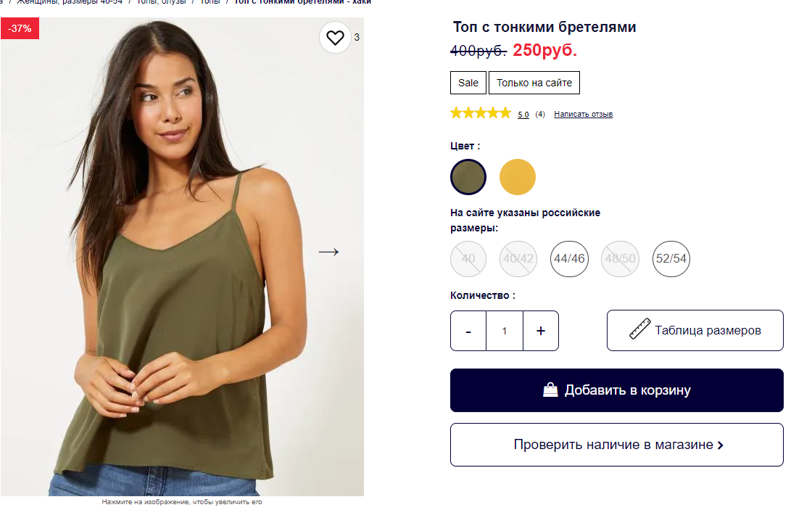This screenshot has width=812, height=510.
Task: Add the top to favorites via heart icon
Action: (x=335, y=37)
